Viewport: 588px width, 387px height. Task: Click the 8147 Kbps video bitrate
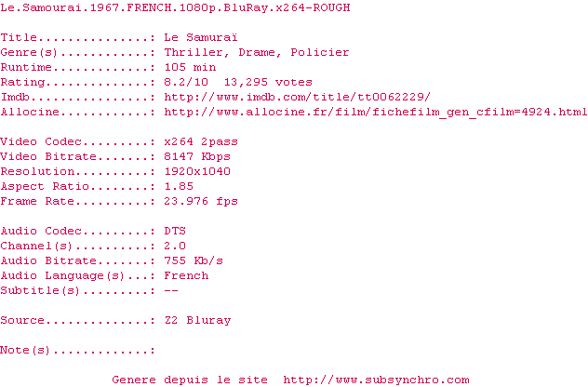(x=197, y=156)
